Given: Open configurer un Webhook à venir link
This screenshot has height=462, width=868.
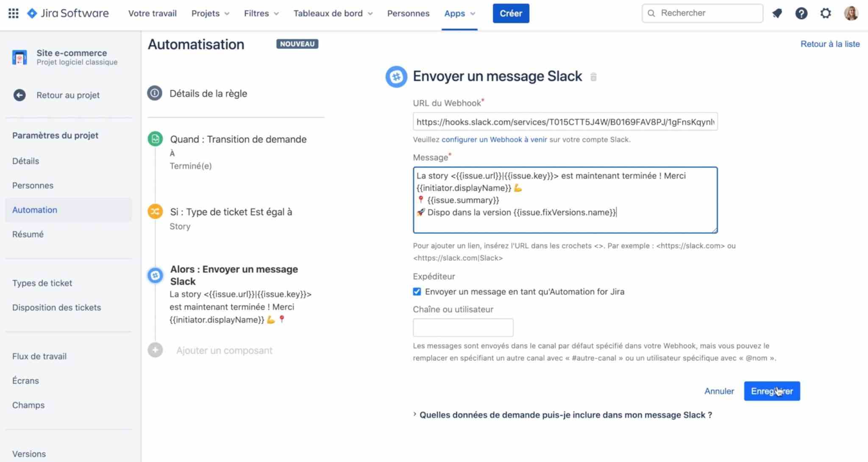Looking at the screenshot, I should [x=494, y=139].
